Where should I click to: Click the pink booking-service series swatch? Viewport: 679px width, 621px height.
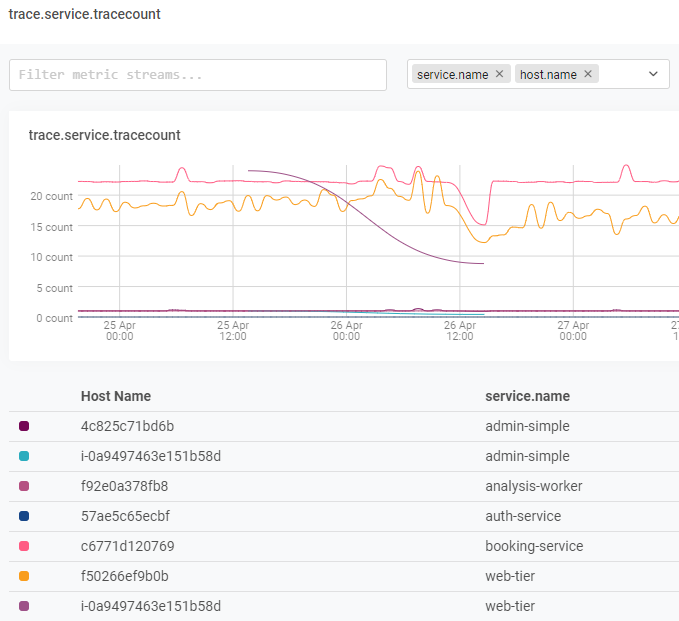(24, 546)
